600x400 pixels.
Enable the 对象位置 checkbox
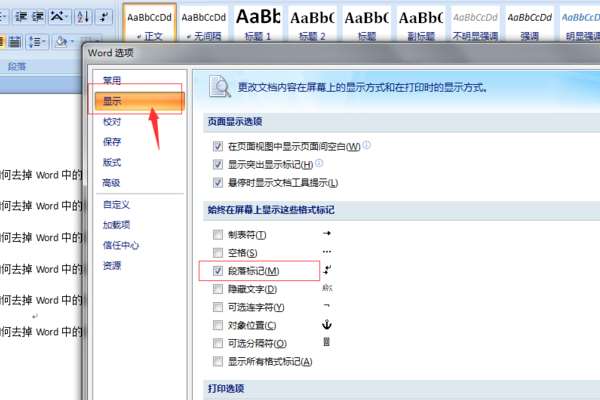click(218, 325)
